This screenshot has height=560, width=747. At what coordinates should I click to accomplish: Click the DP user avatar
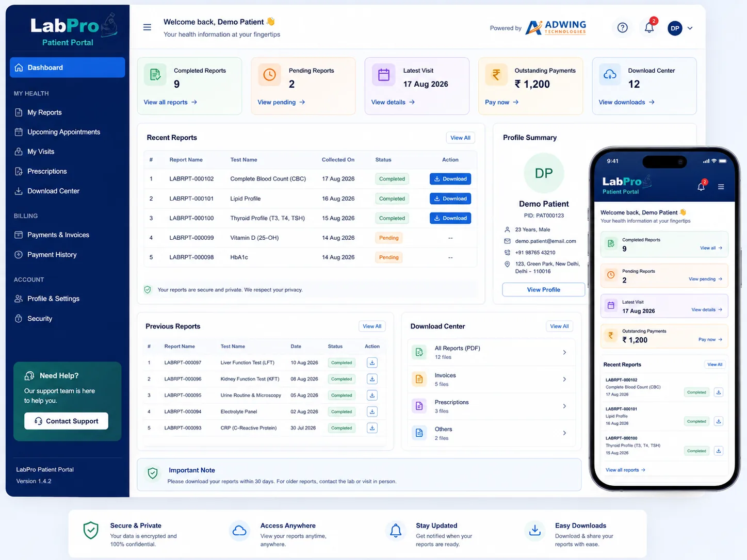click(675, 28)
